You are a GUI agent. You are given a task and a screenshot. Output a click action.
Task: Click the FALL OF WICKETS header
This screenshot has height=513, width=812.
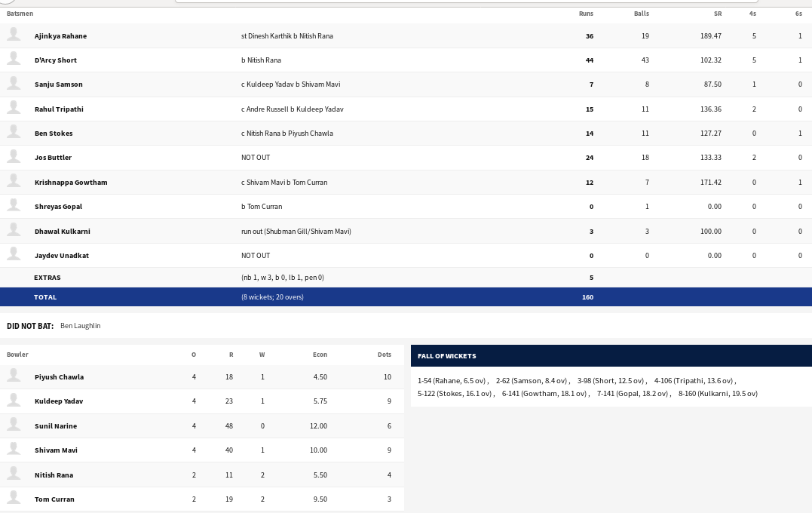446,356
